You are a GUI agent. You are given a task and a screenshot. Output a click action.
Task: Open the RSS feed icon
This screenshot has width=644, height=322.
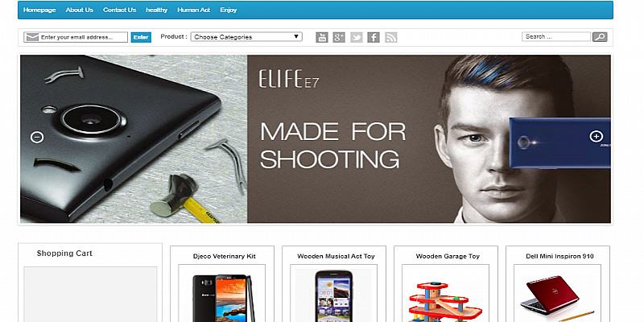click(x=390, y=37)
